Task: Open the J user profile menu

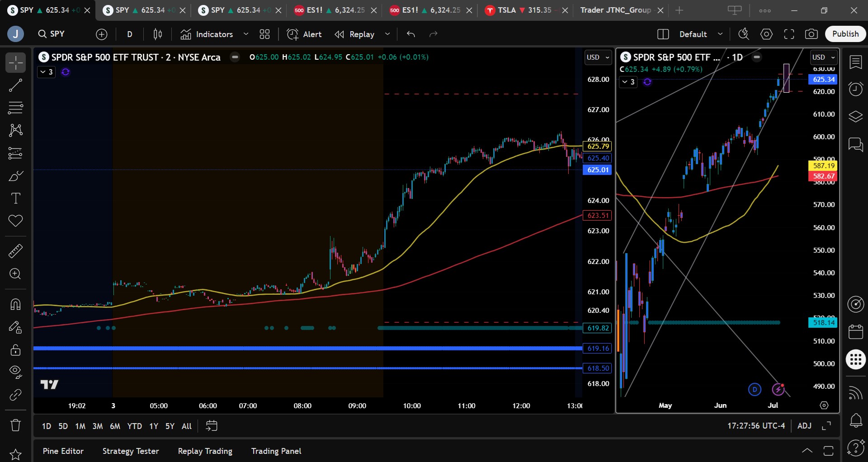Action: [x=15, y=34]
